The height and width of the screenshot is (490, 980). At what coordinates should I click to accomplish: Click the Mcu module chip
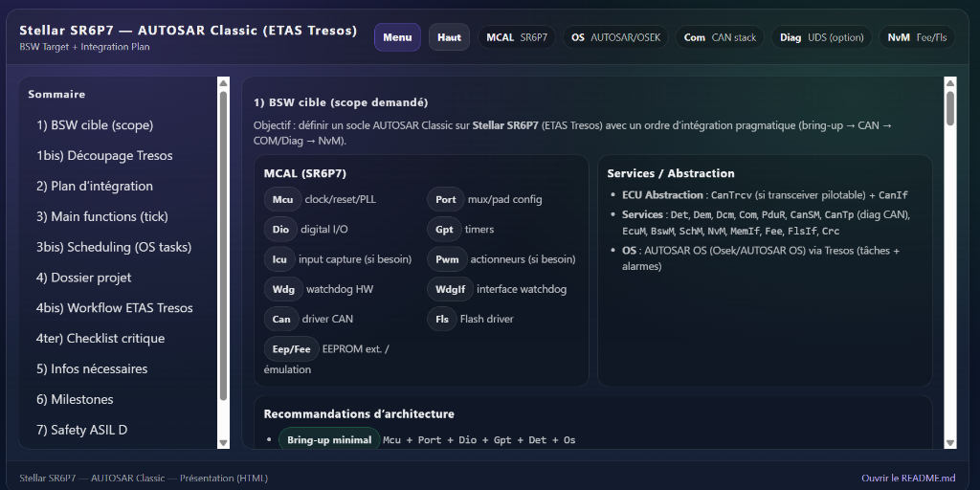pos(282,199)
